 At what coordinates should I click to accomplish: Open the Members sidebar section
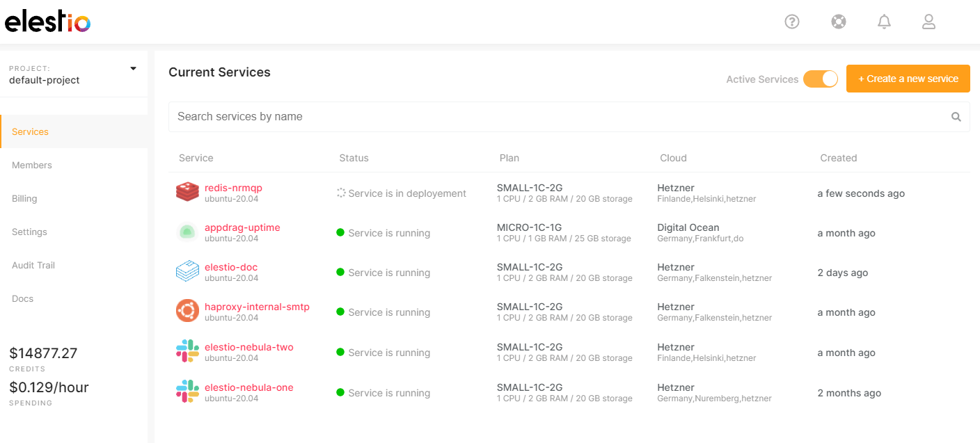(32, 166)
